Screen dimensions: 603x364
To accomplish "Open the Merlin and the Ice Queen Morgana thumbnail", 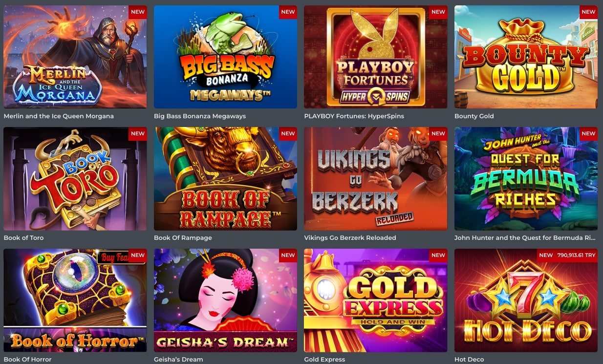I will 75,57.
